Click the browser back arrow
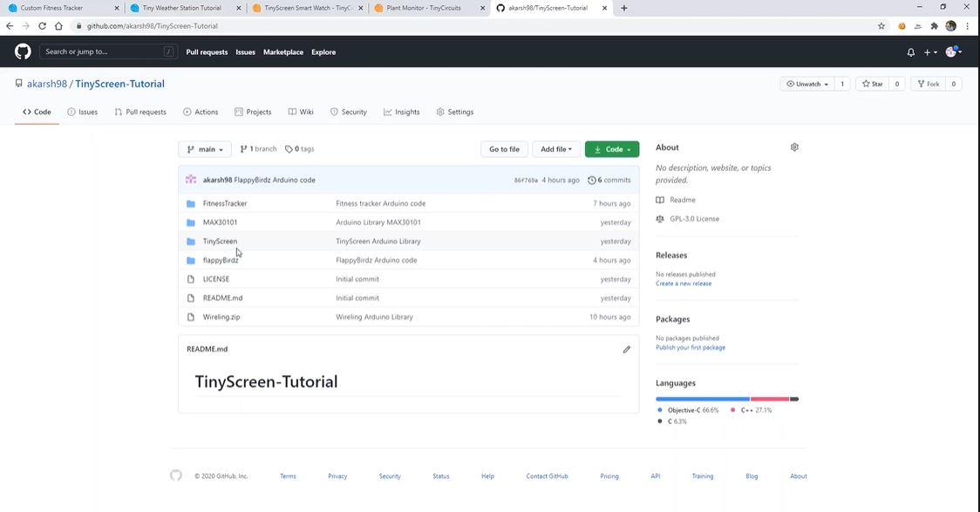The height and width of the screenshot is (512, 980). click(10, 25)
